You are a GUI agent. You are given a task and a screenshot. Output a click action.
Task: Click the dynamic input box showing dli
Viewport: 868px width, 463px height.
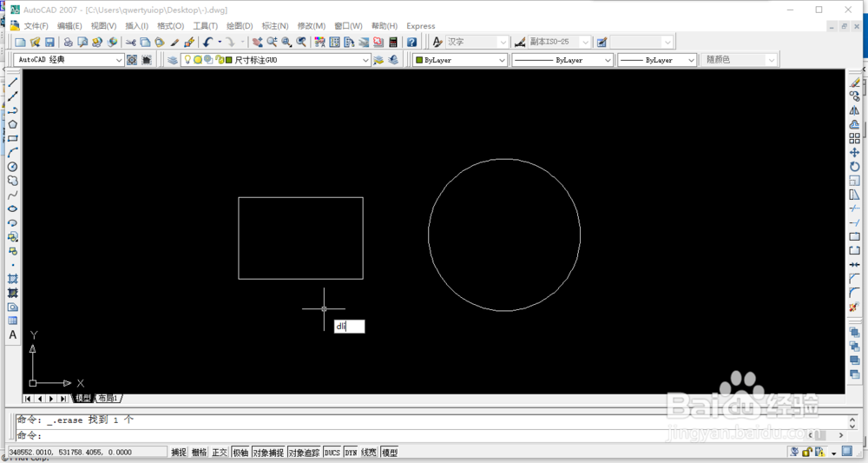click(x=349, y=327)
